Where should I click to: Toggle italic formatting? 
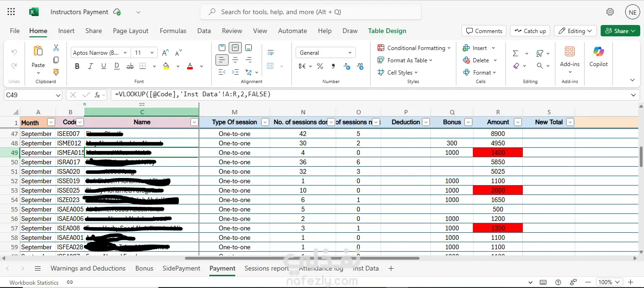(x=91, y=66)
